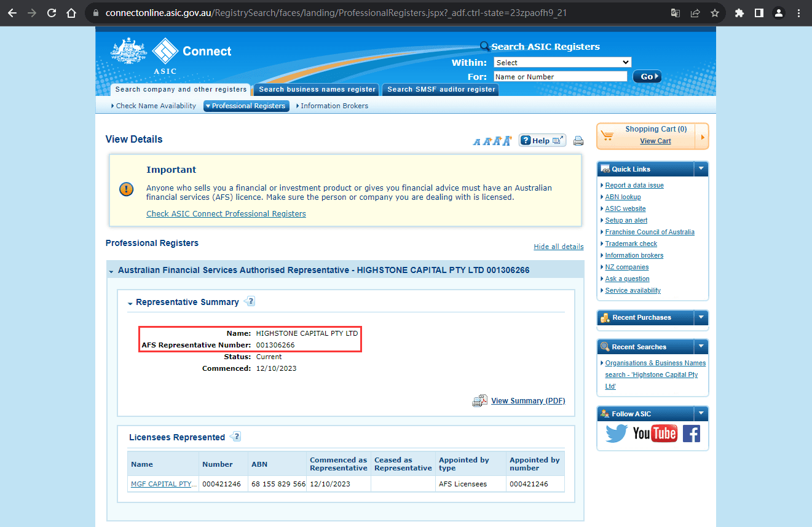Viewport: 812px width, 527px height.
Task: Click the Commenced date 12/10/2023 in summary
Action: [277, 368]
